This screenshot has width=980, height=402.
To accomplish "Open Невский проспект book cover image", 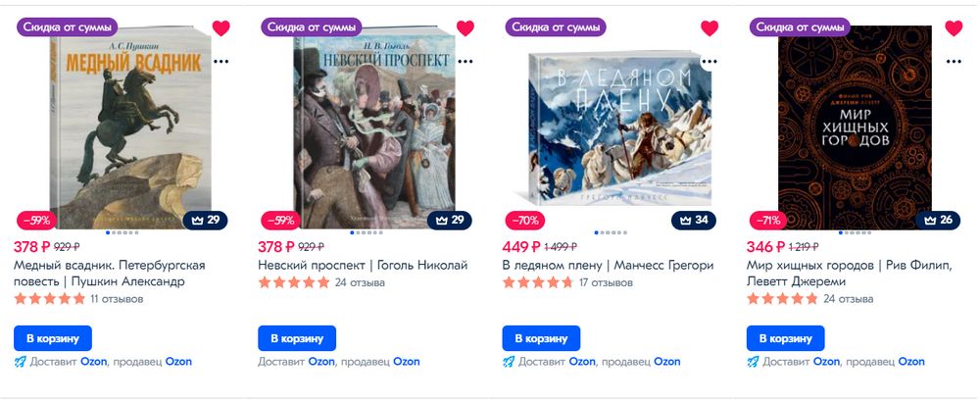I will (375, 128).
